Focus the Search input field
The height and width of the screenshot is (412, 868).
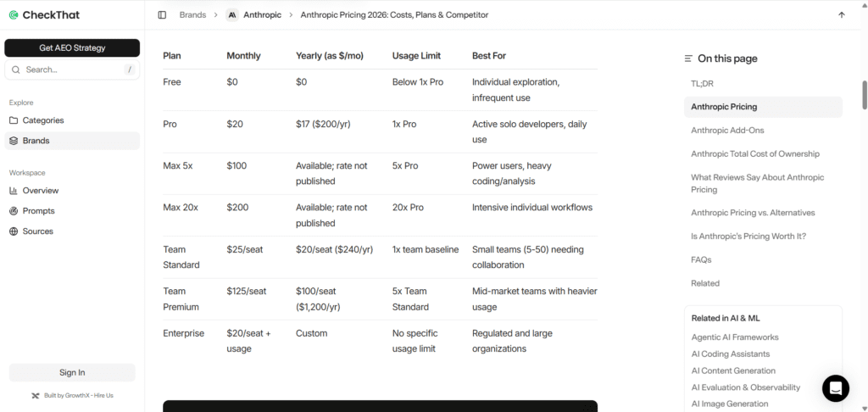click(x=72, y=70)
